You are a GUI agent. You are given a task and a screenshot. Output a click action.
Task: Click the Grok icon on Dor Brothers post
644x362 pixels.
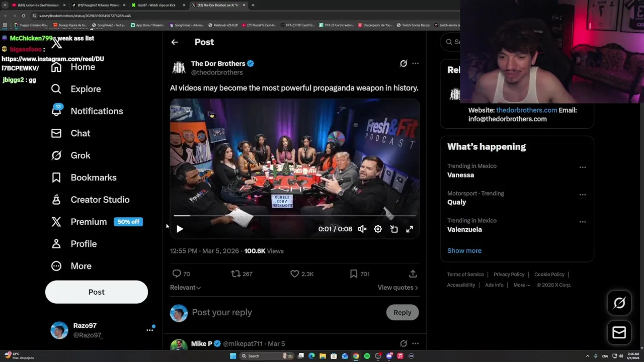point(404,63)
